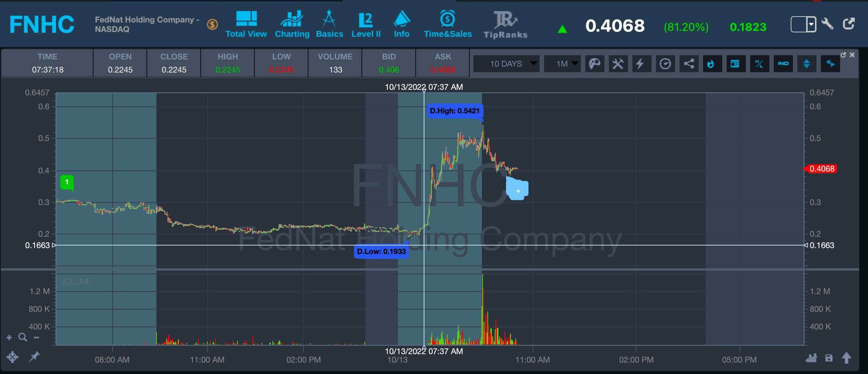
Task: Click the LOW column header
Action: (282, 57)
